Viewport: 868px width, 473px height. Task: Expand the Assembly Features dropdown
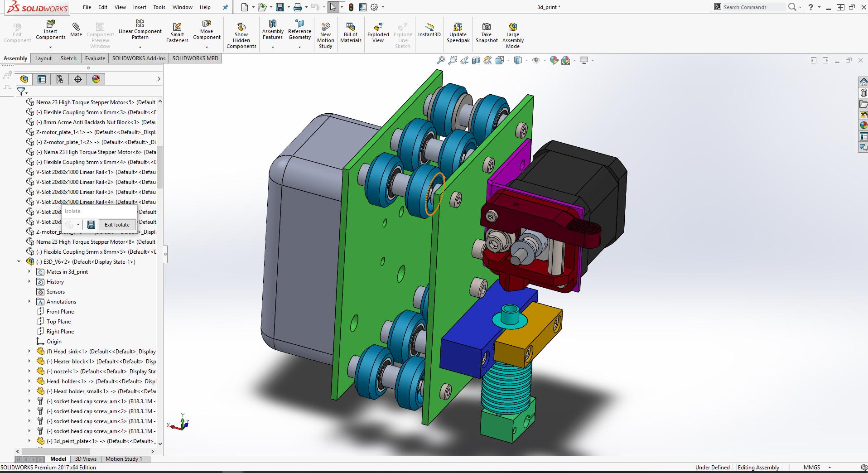(x=273, y=47)
